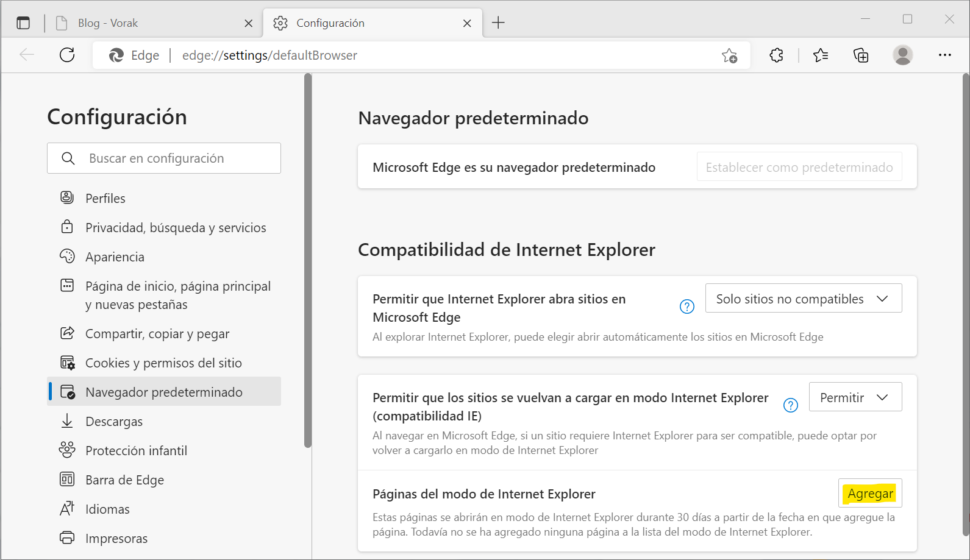Screen dimensions: 970x560
Task: Click the magnifier icon in settings search
Action: 68,158
